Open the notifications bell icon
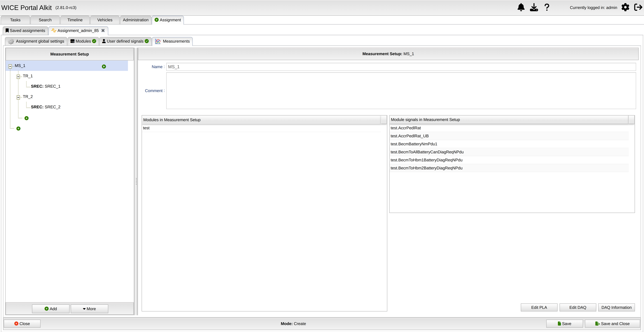This screenshot has height=332, width=644. coord(521,7)
